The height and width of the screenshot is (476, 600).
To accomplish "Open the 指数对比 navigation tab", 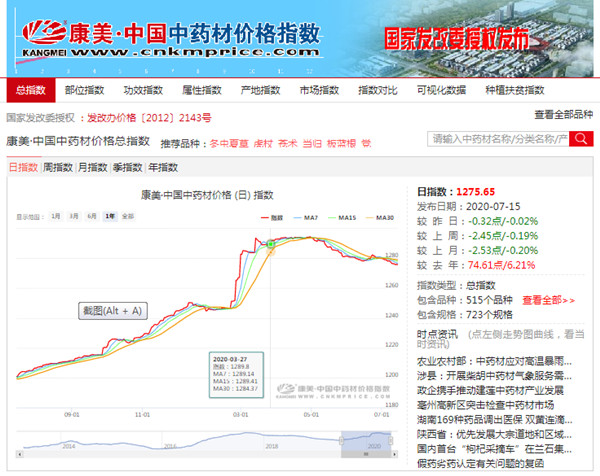I will [378, 90].
